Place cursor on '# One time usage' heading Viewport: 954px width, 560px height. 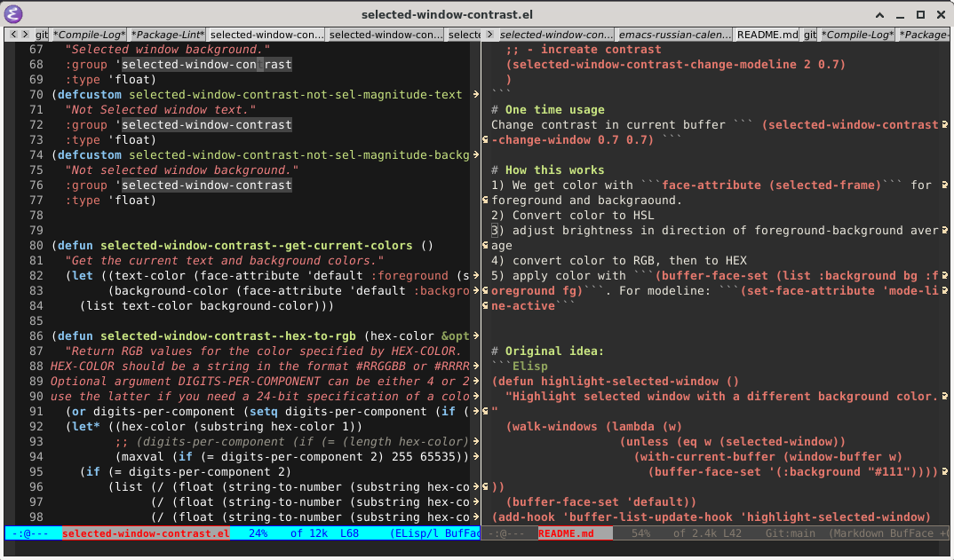(x=547, y=109)
